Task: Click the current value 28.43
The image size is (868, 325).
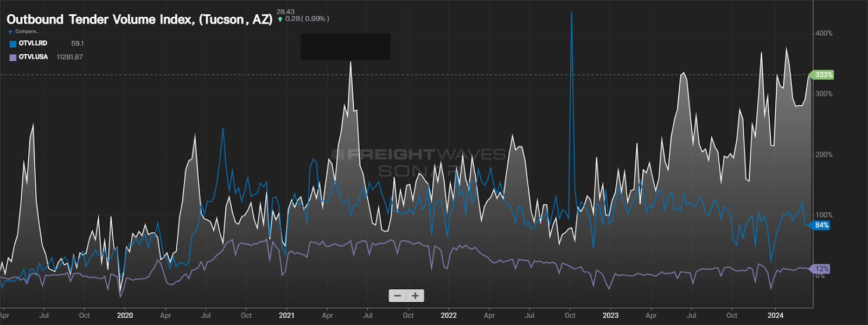Action: [285, 11]
